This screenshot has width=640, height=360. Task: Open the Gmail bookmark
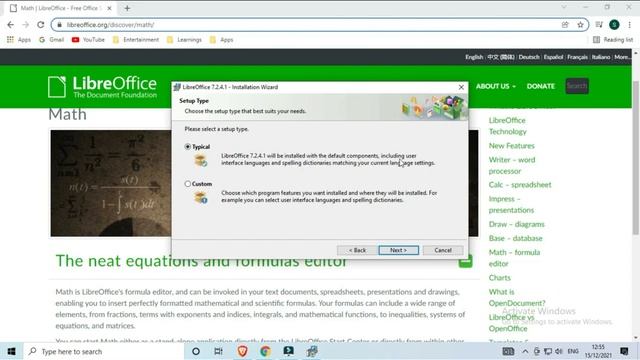point(52,40)
